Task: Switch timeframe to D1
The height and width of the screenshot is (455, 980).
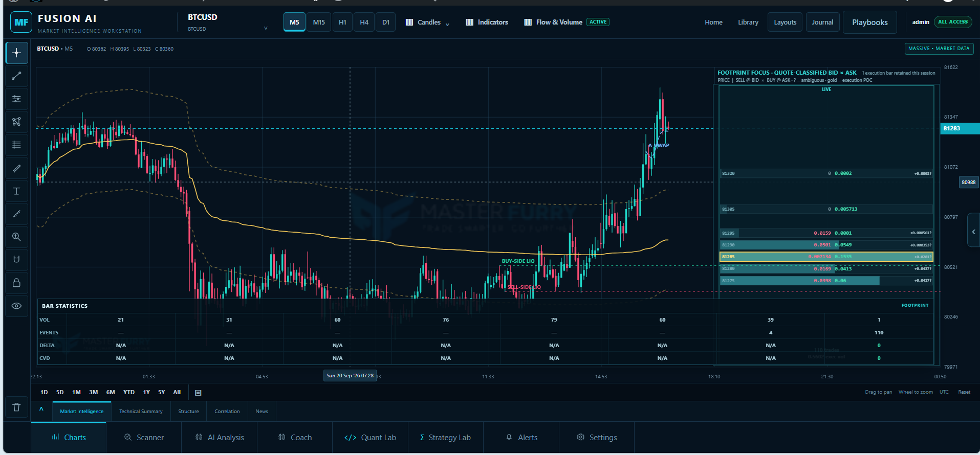Action: tap(386, 22)
